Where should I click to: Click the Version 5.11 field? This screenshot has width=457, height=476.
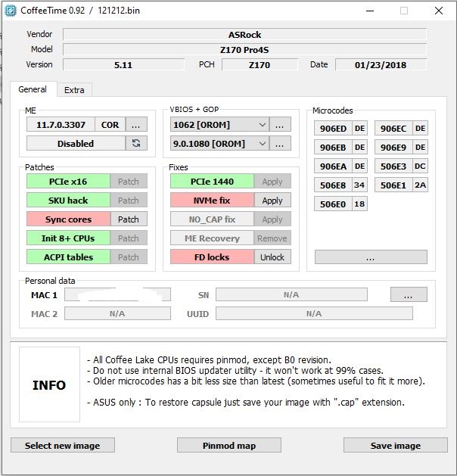point(124,64)
